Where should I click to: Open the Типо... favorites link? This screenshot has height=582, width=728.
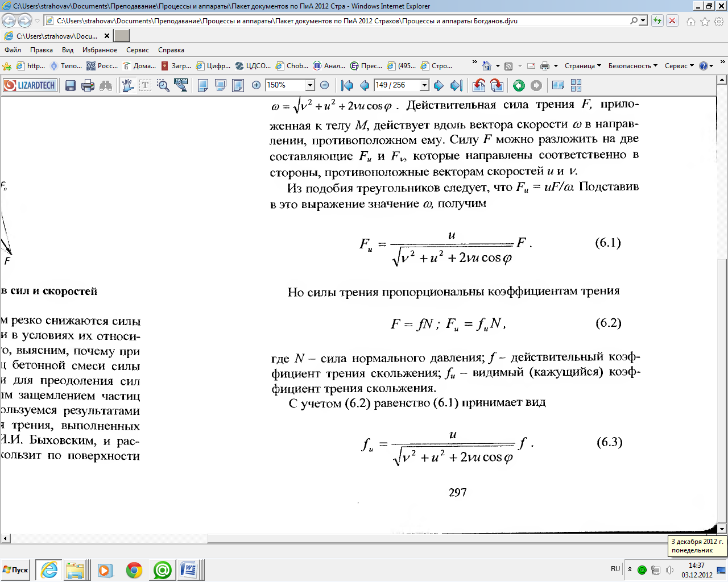(67, 66)
